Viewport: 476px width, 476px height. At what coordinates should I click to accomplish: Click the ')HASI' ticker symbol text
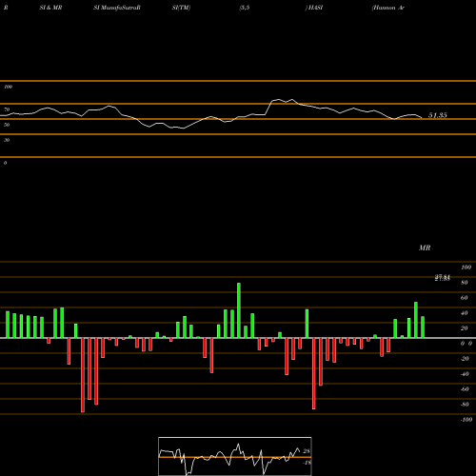tap(314, 8)
